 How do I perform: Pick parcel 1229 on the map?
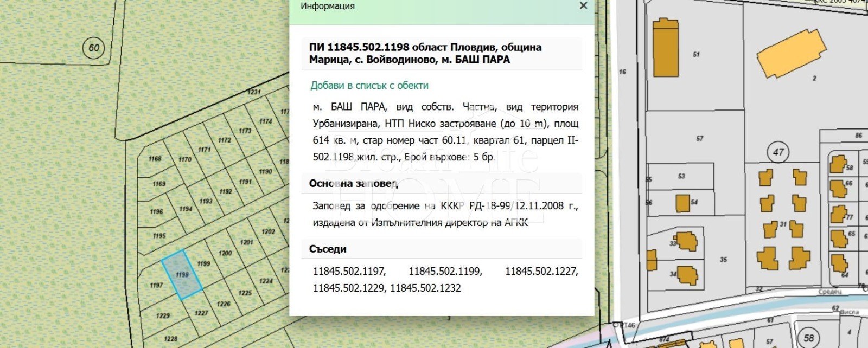[x=163, y=315]
